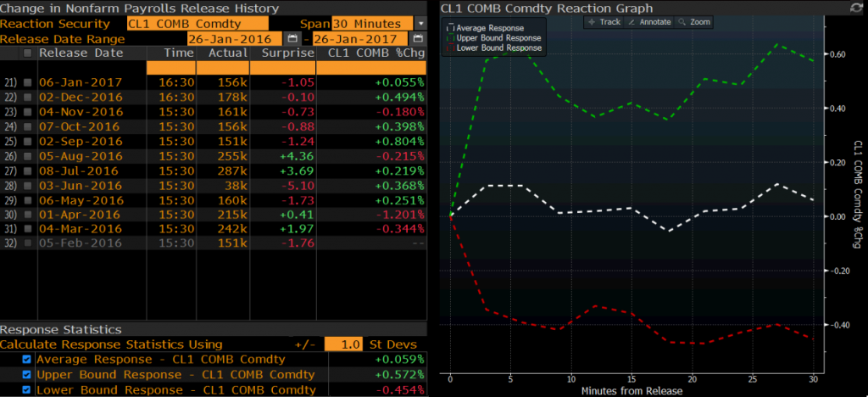The image size is (868, 397).
Task: Open calendar picker beside end date 26-Jan-2017
Action: tap(418, 39)
